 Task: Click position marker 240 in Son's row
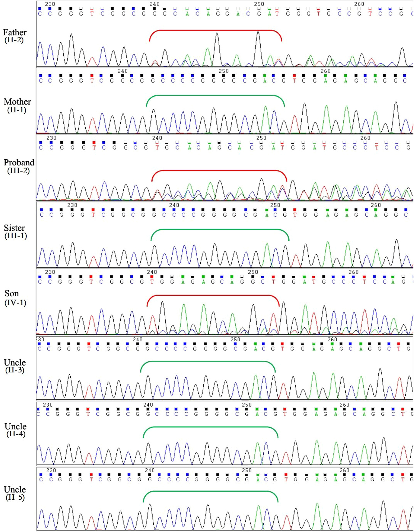[x=152, y=272]
